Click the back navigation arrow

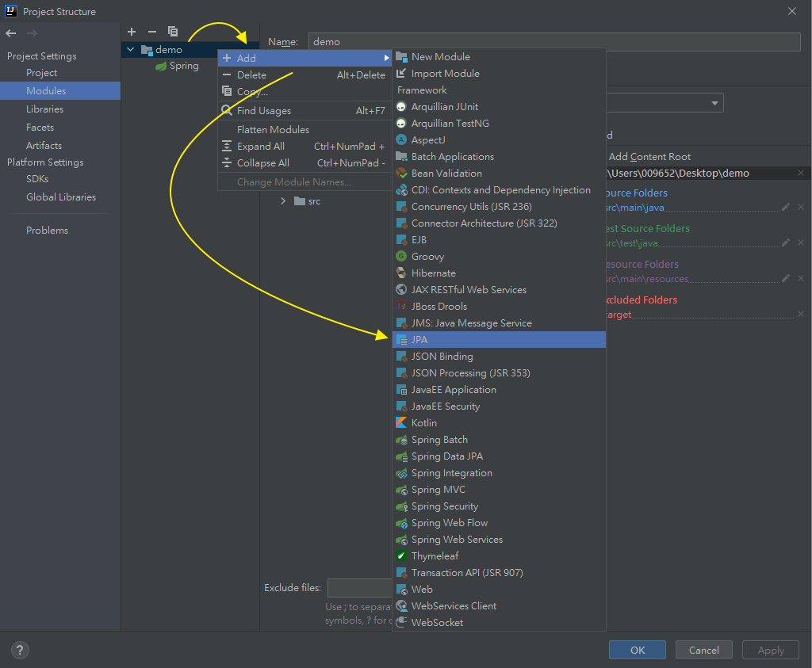point(11,33)
